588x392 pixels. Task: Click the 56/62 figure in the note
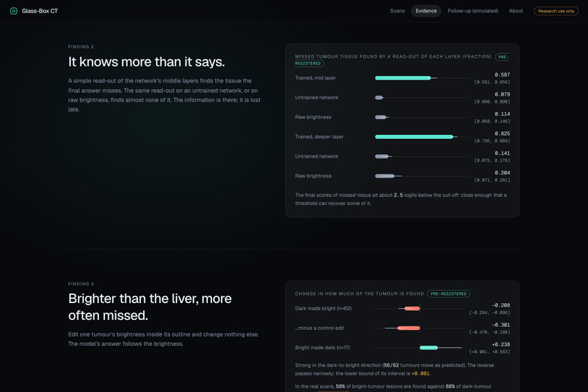[x=391, y=366]
